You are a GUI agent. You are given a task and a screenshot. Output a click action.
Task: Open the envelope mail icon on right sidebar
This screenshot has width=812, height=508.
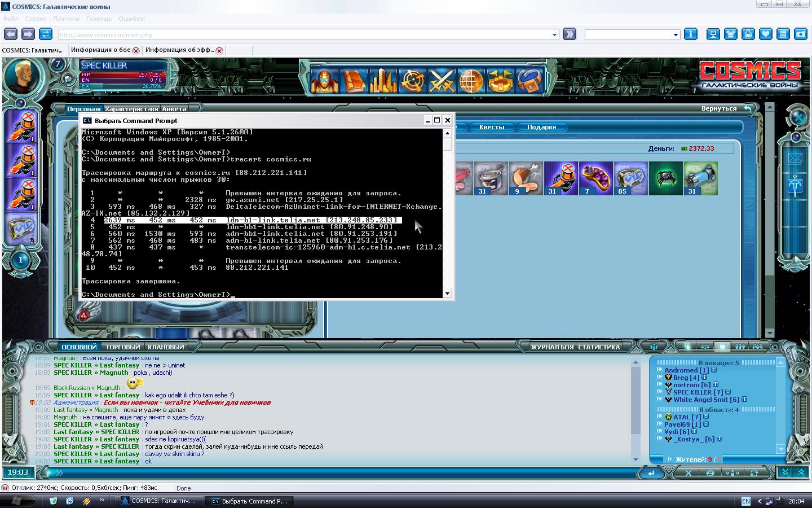click(795, 159)
